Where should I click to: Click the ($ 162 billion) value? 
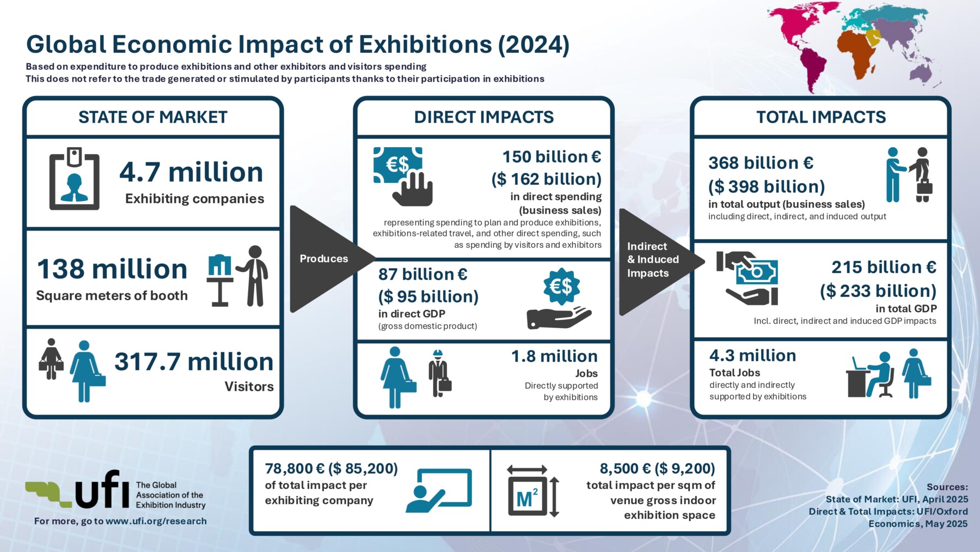click(x=547, y=179)
